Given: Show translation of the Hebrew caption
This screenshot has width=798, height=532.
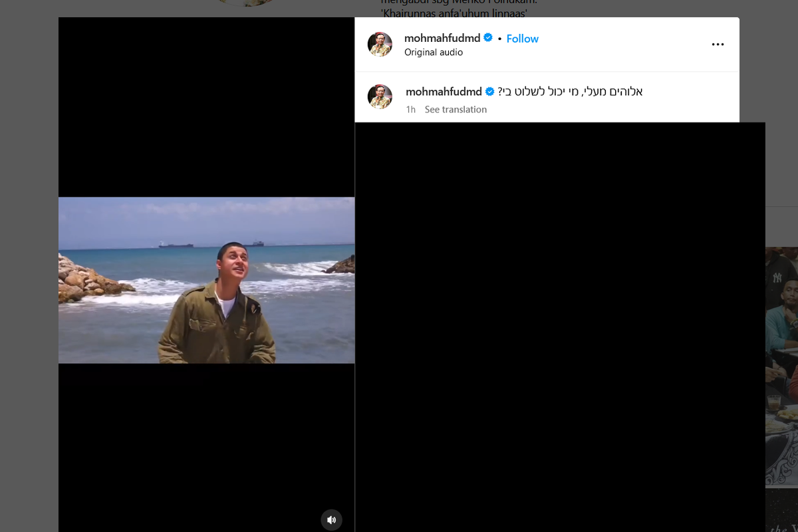Looking at the screenshot, I should click(x=456, y=110).
